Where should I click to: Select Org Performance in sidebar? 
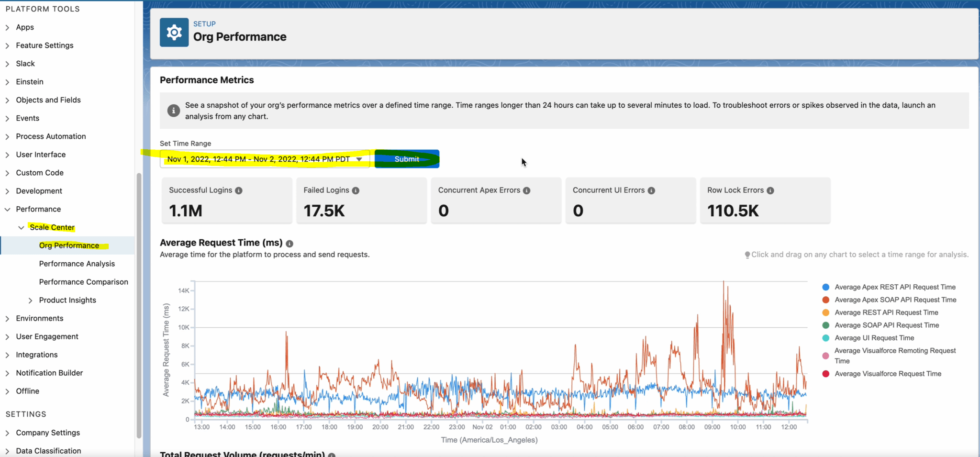click(69, 245)
